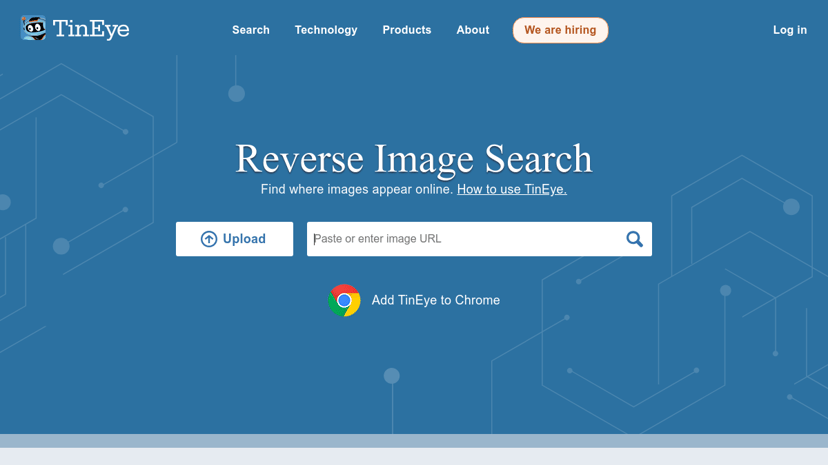This screenshot has width=828, height=465.
Task: Open the About menu item
Action: 473,30
